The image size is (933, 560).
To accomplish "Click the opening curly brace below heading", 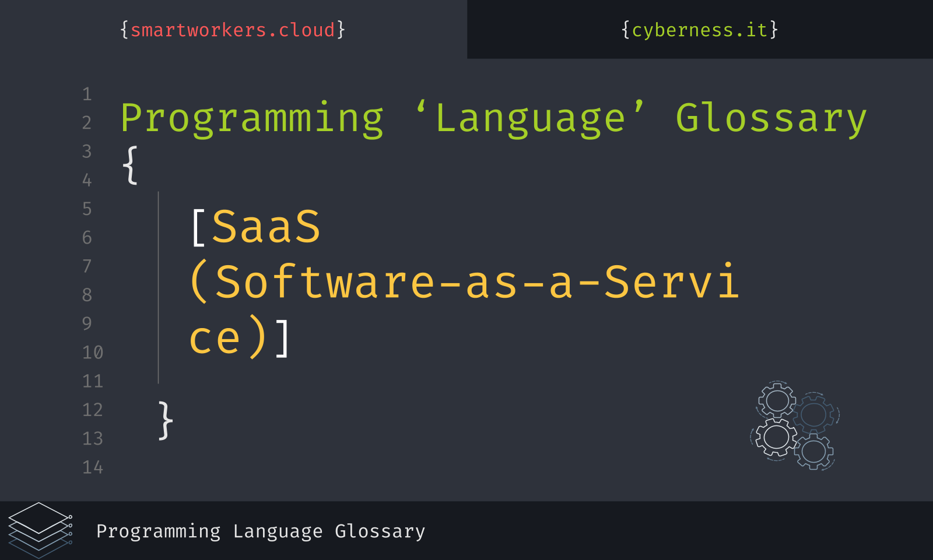I will click(130, 165).
